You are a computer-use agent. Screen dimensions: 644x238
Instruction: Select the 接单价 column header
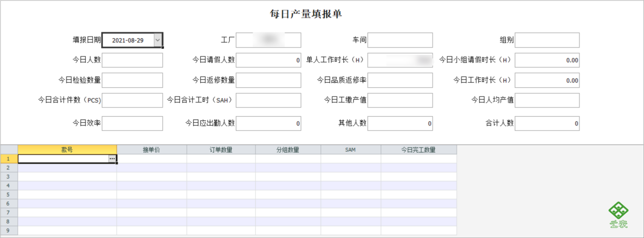tap(151, 150)
